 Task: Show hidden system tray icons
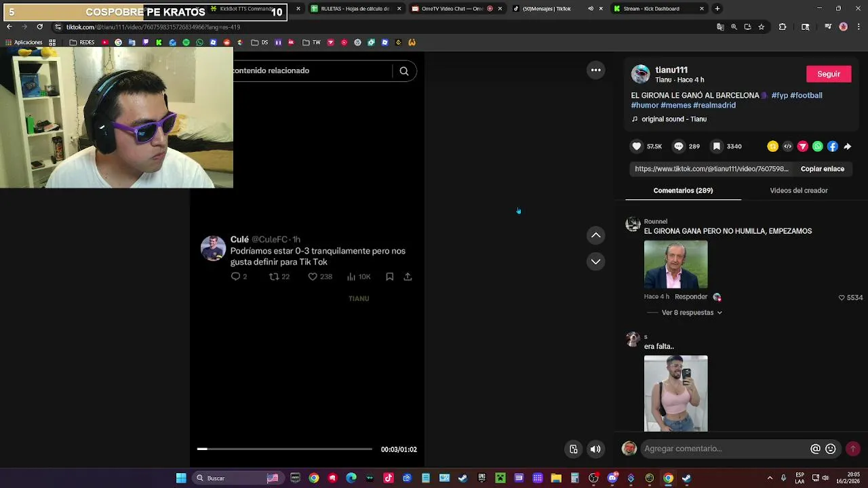pos(769,479)
